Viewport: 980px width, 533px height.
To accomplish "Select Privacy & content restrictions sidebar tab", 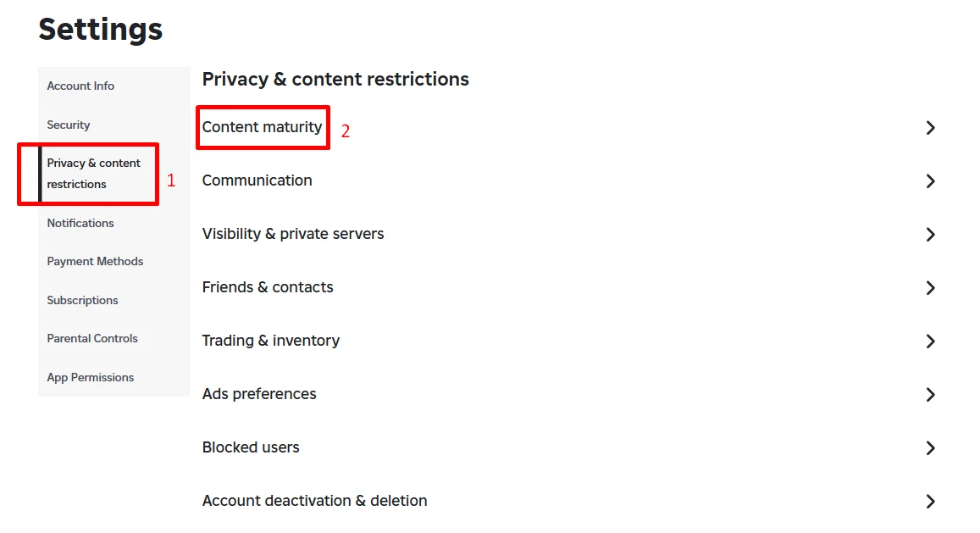I will coord(93,174).
